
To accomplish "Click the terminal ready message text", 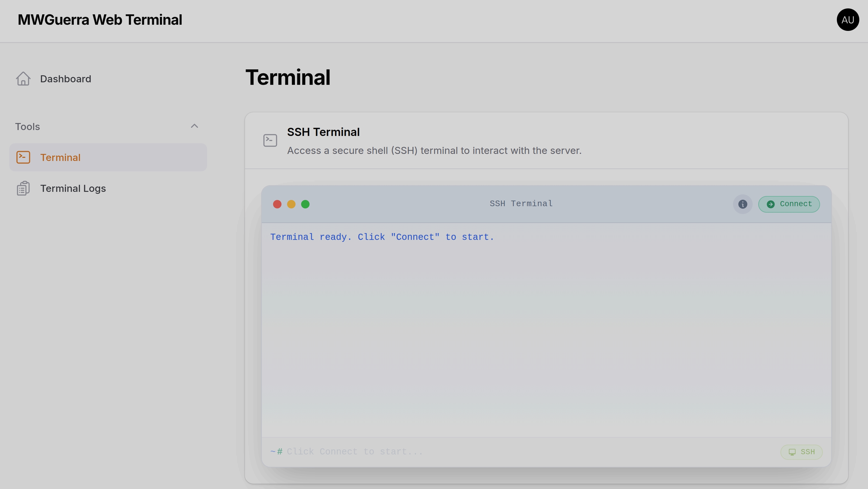I will (x=382, y=237).
